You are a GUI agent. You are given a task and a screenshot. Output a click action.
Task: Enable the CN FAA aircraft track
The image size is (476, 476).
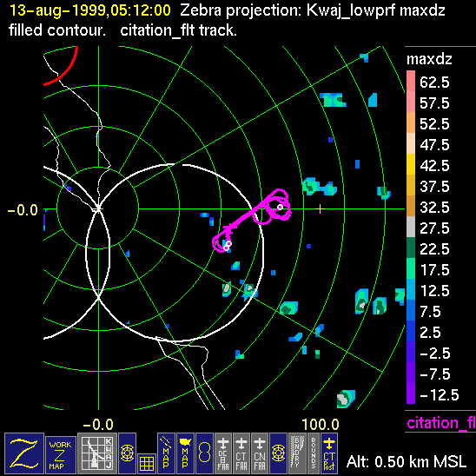tap(260, 453)
